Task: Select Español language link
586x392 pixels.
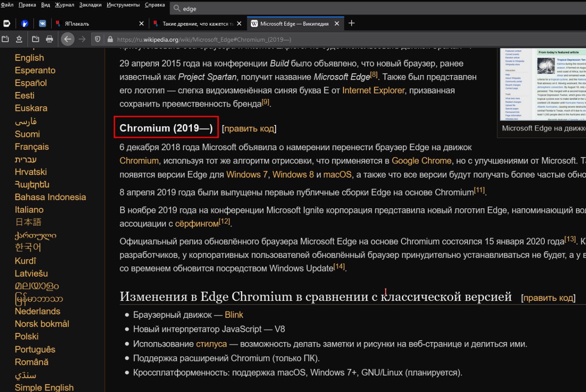Action: 31,83
